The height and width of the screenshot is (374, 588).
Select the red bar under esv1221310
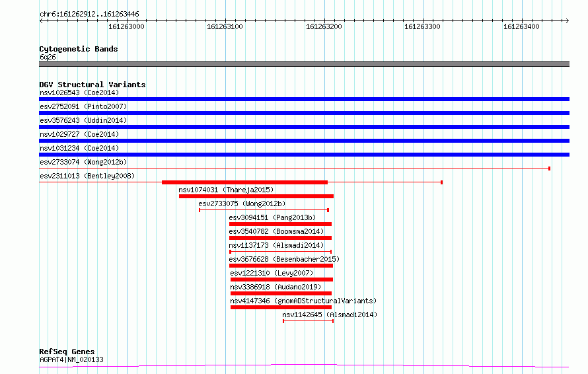coord(281,280)
